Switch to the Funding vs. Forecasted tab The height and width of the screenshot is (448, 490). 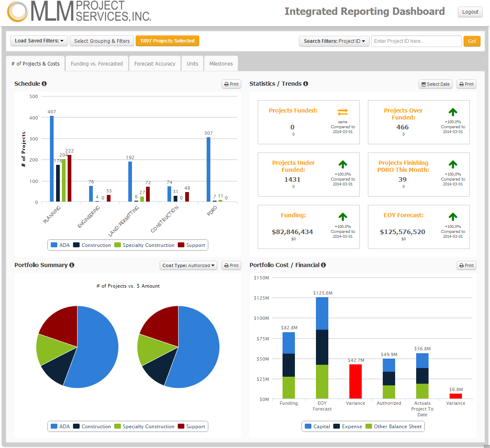pos(97,63)
